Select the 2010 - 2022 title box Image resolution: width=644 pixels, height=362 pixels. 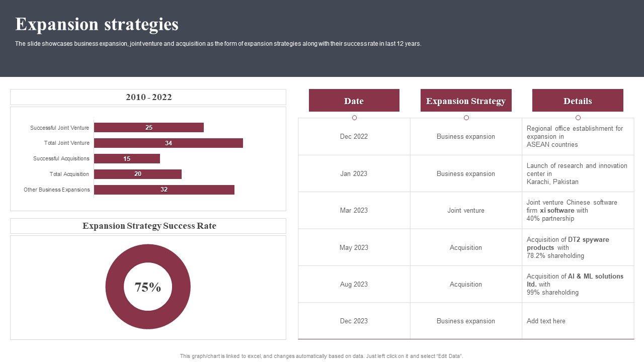click(148, 97)
